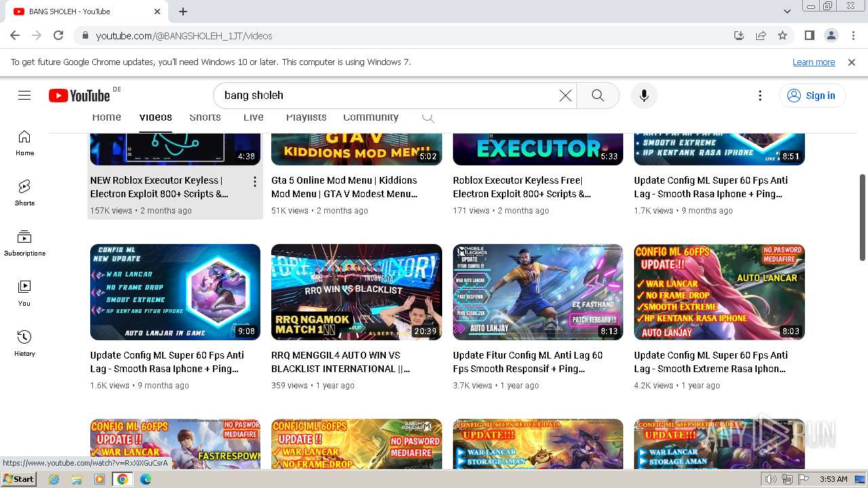Open a new browser tab with the plus icon
This screenshot has width=868, height=488.
183,12
